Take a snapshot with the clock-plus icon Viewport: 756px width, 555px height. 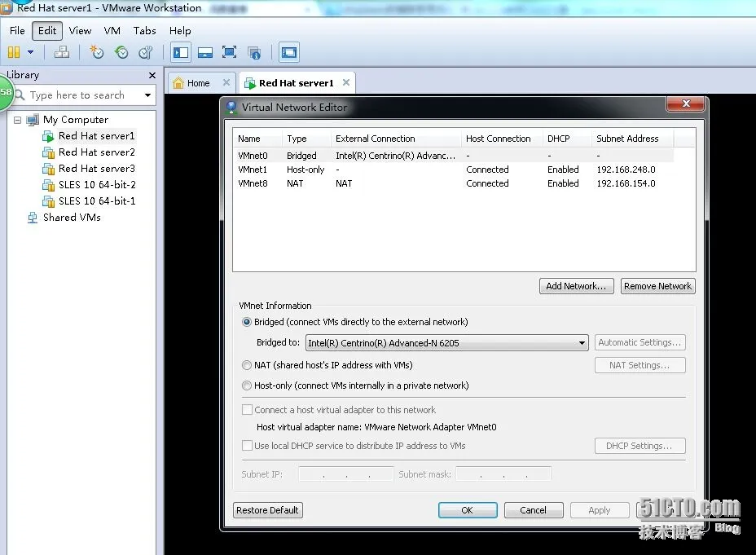pyautogui.click(x=97, y=52)
